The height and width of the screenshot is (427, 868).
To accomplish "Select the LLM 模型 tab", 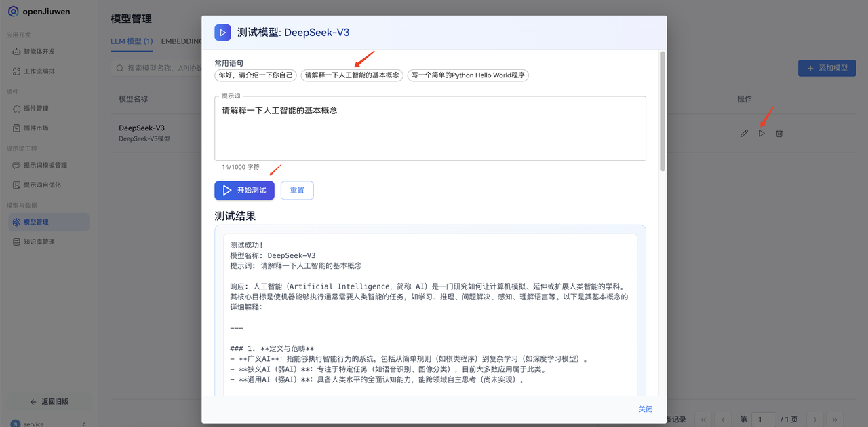I will pos(132,41).
